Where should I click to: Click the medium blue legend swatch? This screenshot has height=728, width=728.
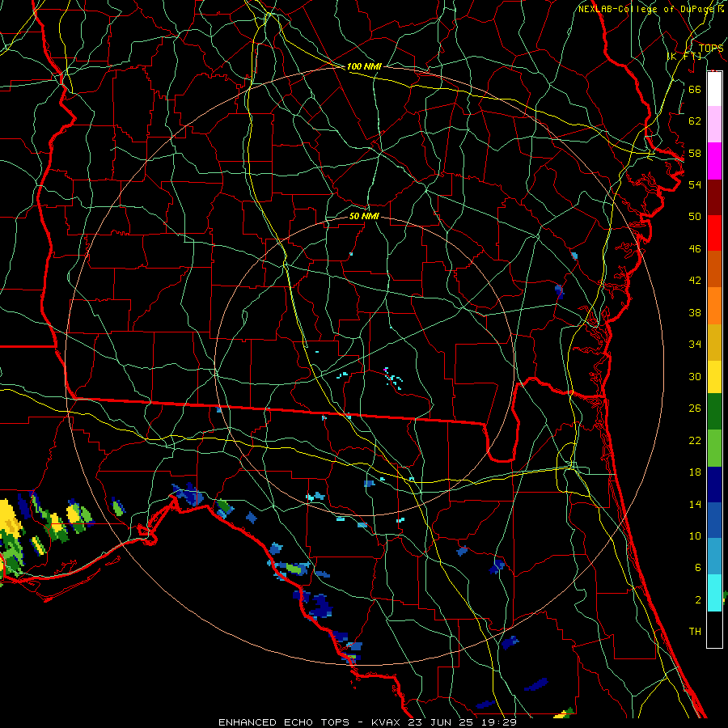[714, 520]
